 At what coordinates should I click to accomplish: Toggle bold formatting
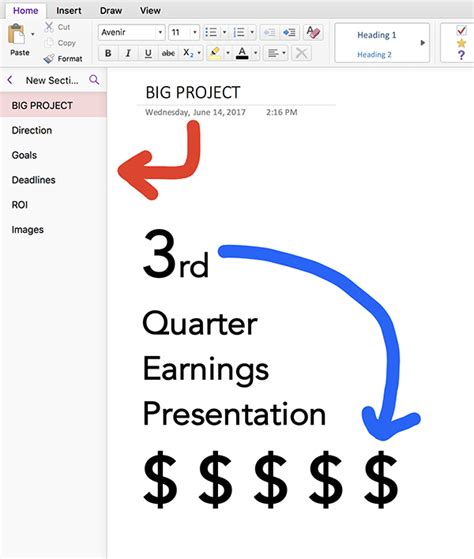tap(108, 53)
